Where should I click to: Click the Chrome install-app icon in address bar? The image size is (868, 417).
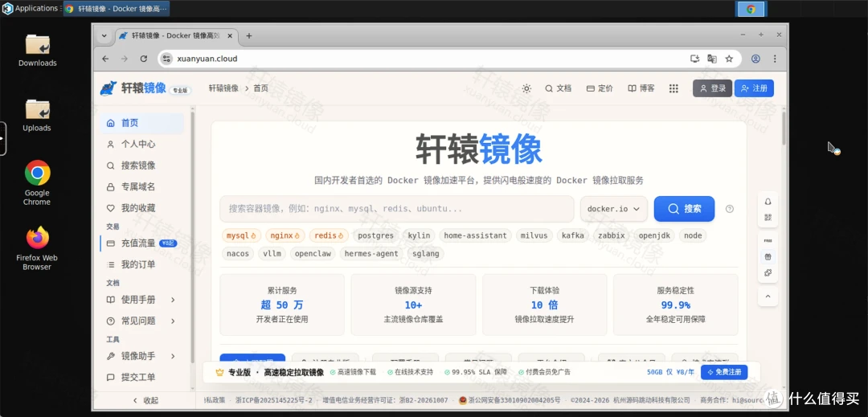click(694, 59)
